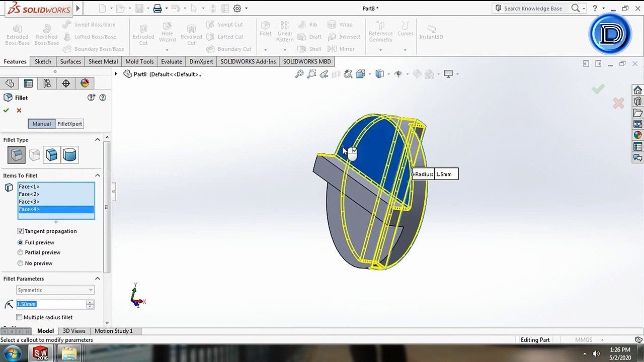Open SOLIDWORKS Resources home icon in task pane
Image resolution: width=644 pixels, height=362 pixels.
pos(638,90)
